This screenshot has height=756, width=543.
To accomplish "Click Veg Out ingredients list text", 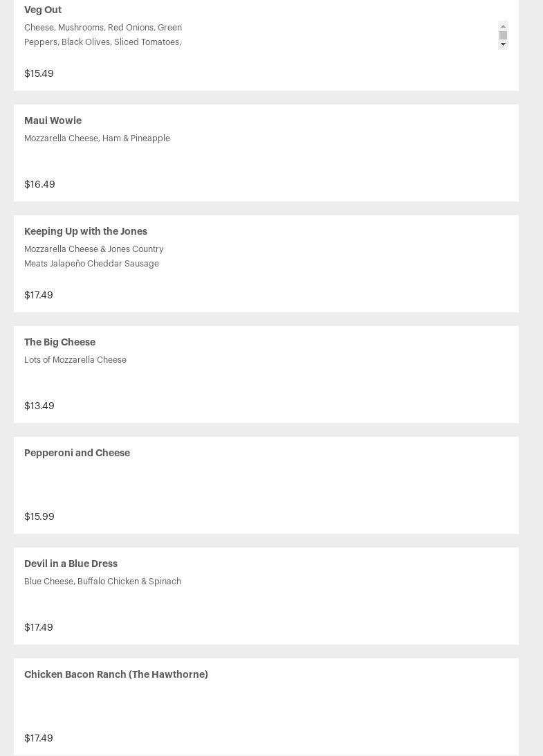I will (x=103, y=35).
